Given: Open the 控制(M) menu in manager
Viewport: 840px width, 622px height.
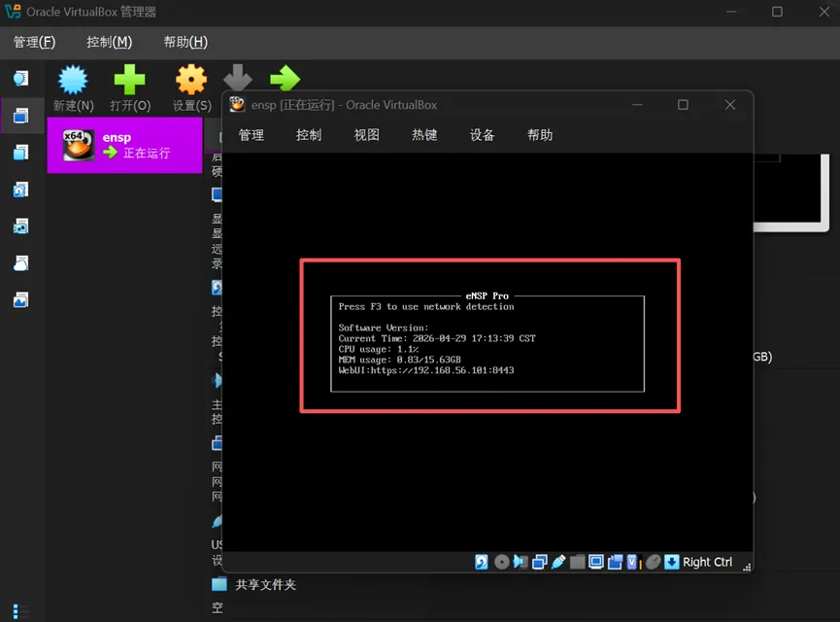Looking at the screenshot, I should coord(110,42).
